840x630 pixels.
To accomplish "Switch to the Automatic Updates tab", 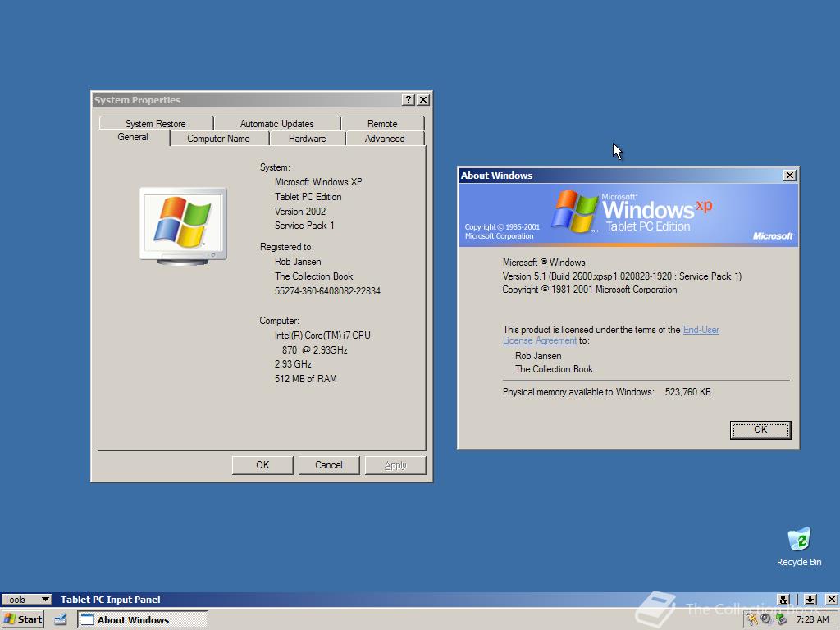I will [x=276, y=122].
